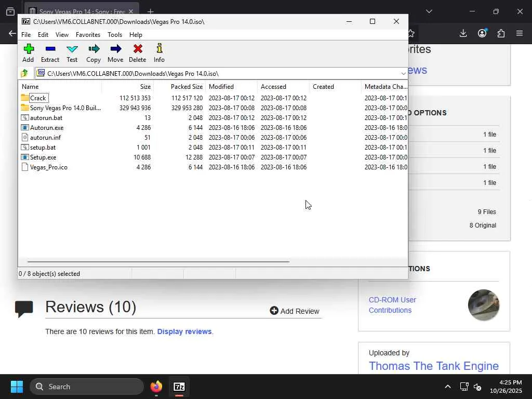This screenshot has width=532, height=399.
Task: Open Firefox list all tabs chevron
Action: (x=429, y=11)
